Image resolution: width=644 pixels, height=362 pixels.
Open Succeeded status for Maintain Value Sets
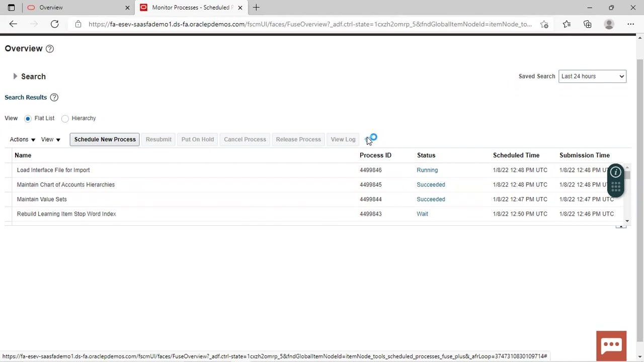[x=431, y=199]
